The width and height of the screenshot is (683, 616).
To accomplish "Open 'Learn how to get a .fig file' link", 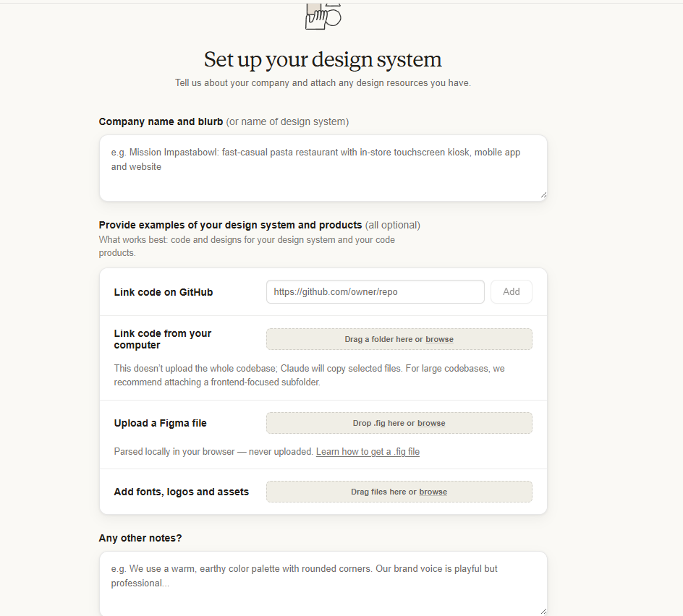I will (x=368, y=451).
